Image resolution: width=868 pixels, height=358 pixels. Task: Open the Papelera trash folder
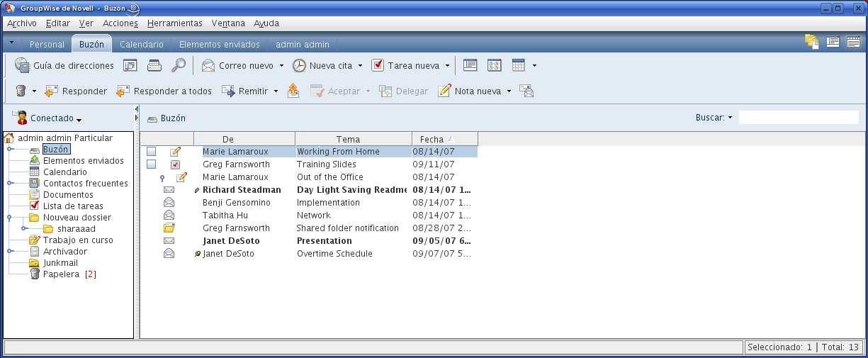click(x=61, y=274)
